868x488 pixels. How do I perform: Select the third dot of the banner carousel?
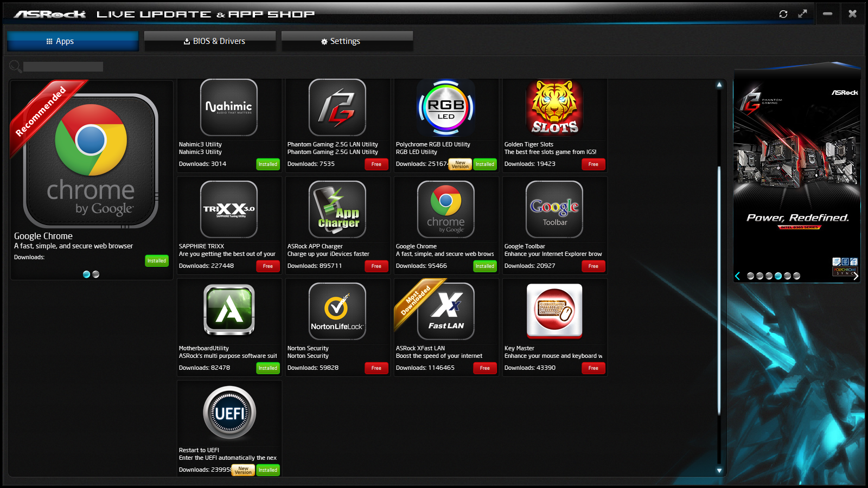click(x=769, y=276)
